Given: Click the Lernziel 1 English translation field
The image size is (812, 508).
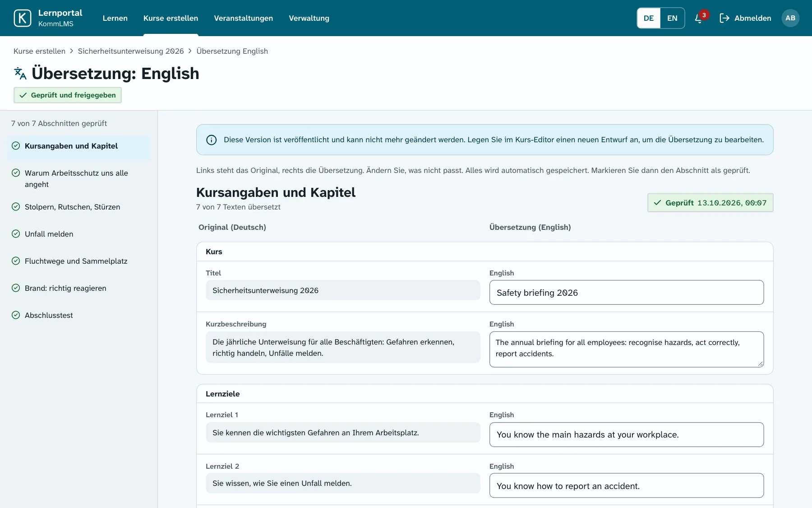Looking at the screenshot, I should coord(626,434).
